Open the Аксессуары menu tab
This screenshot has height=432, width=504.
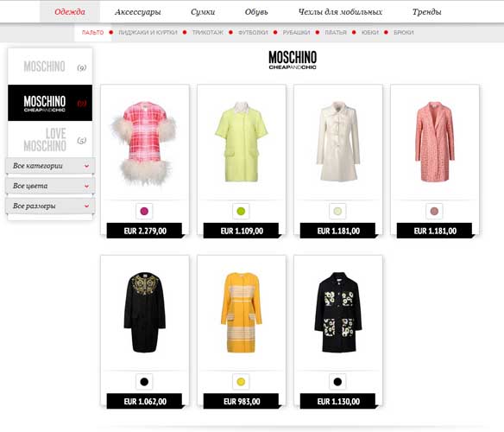tap(137, 12)
